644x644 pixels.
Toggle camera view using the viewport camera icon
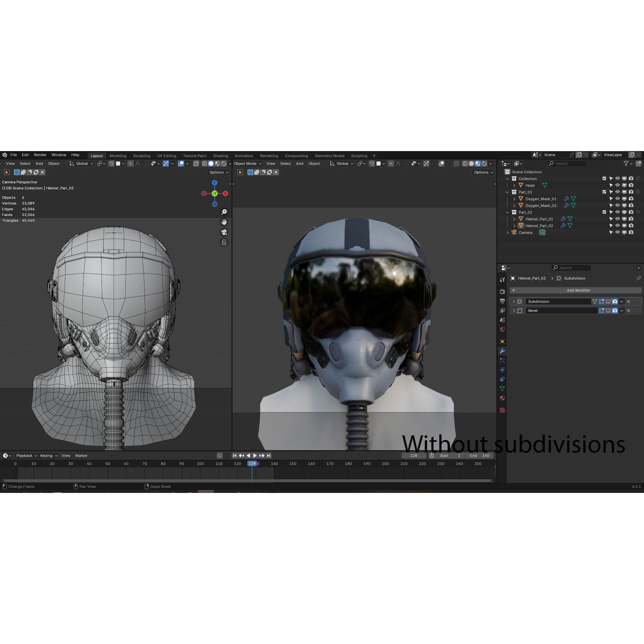(224, 232)
